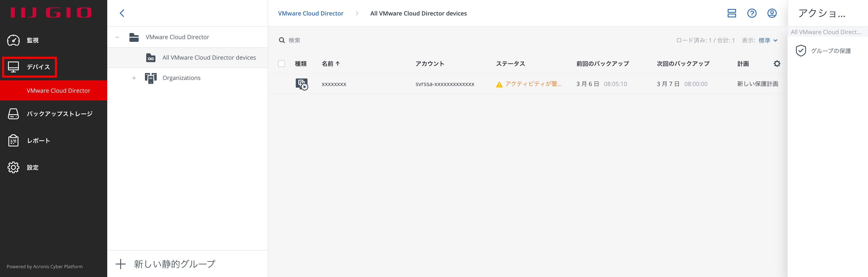Viewport: 868px width, 277px height.
Task: Click next backup time 08:00:00
Action: pos(696,84)
